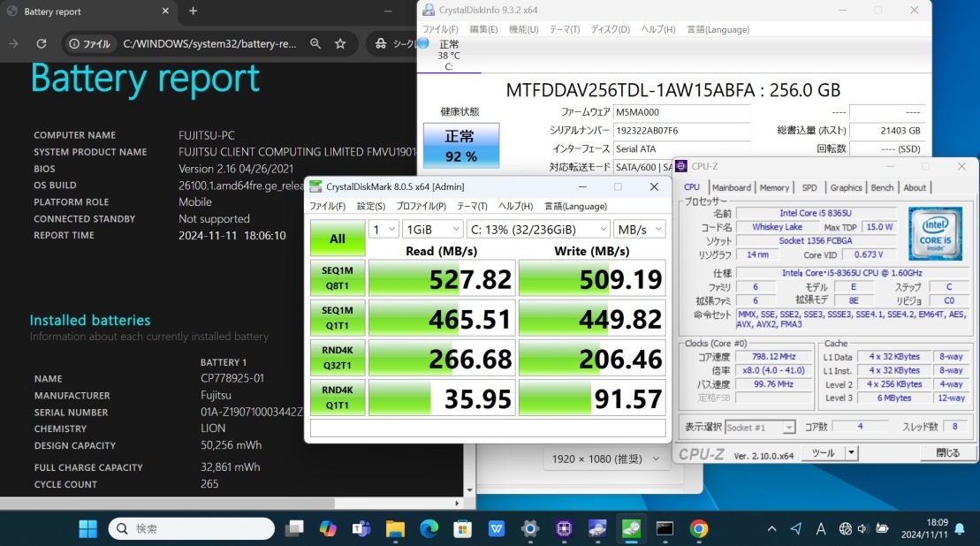Switch to the CPU-Z Memory tab
The width and height of the screenshot is (980, 546).
pos(774,187)
